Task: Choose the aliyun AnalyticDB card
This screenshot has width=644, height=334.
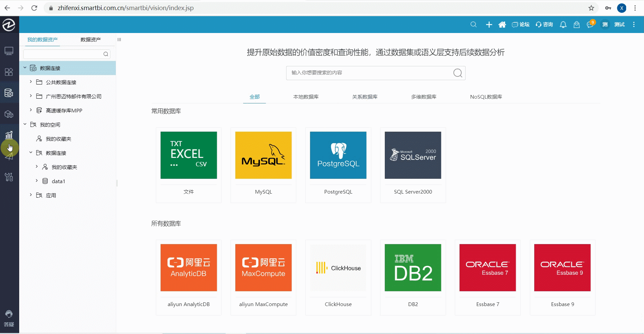Action: pos(189,277)
